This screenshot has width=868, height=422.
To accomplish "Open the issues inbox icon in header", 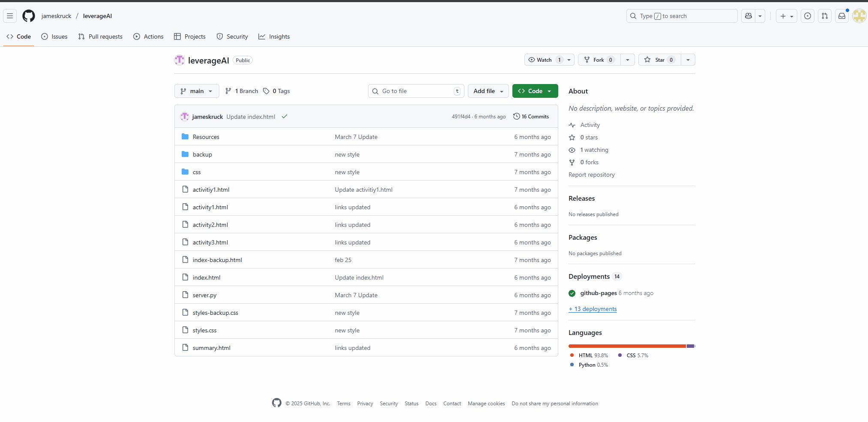I will (x=808, y=16).
